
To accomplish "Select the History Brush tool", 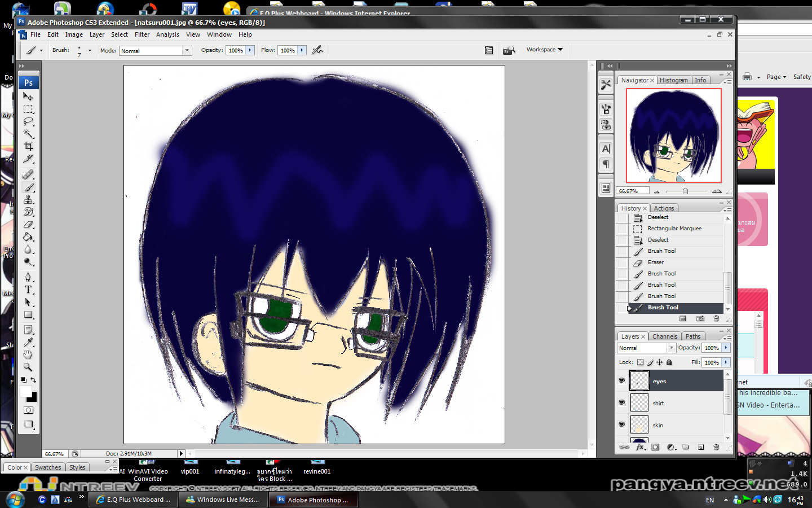I will point(28,212).
